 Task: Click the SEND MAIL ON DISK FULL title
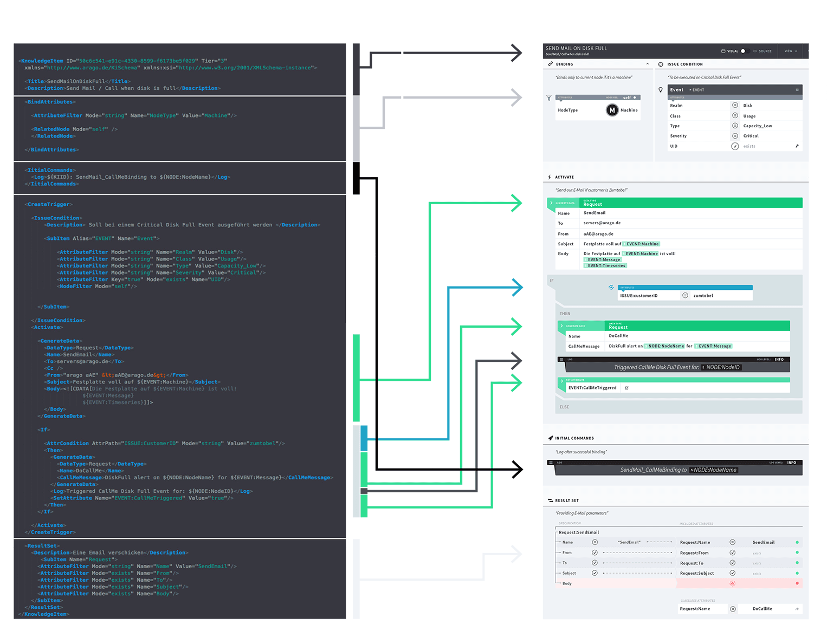coord(576,48)
